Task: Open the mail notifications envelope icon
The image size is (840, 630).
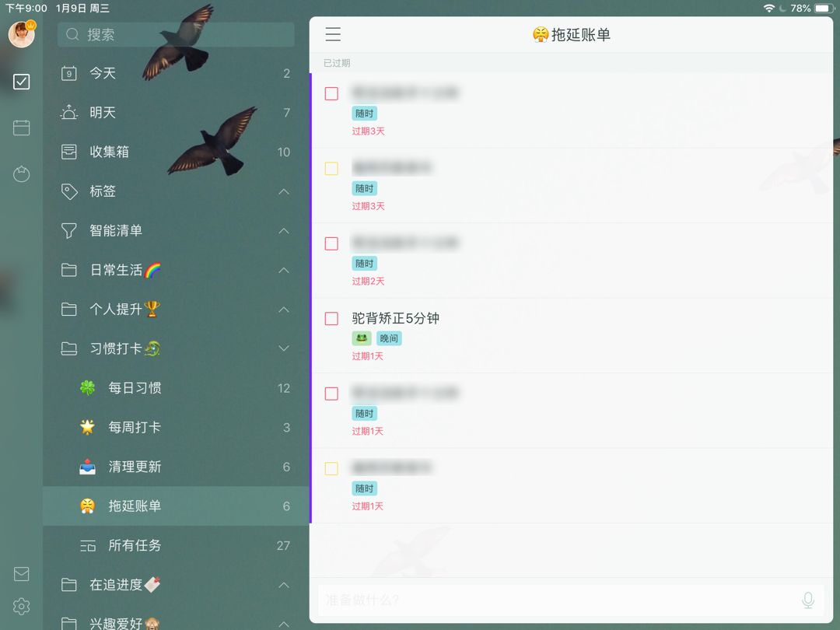Action: point(22,574)
